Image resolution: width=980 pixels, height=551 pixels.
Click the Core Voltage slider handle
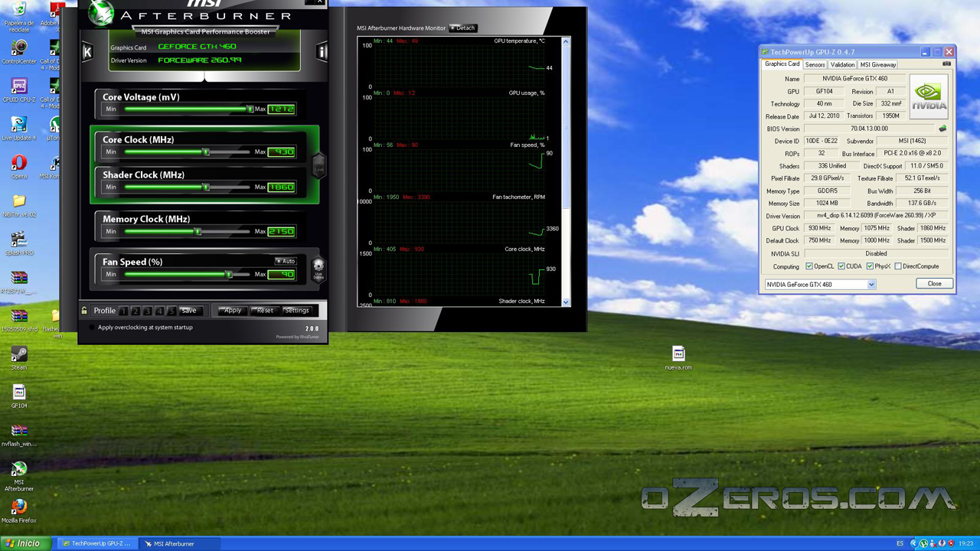250,109
